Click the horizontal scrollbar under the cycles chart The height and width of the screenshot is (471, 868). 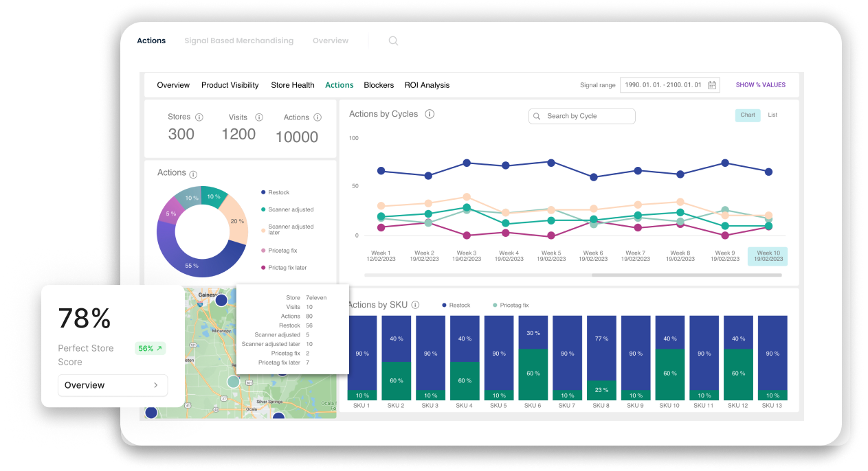point(686,275)
